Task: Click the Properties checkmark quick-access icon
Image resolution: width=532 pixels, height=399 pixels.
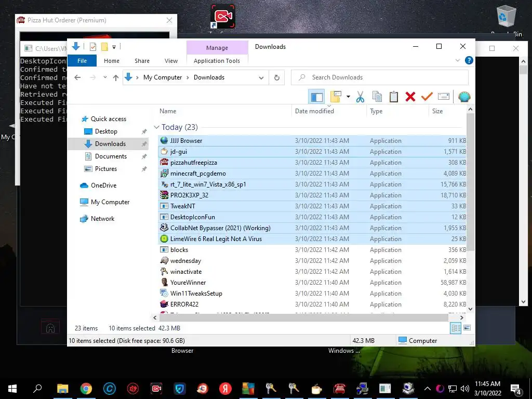Action: click(92, 46)
